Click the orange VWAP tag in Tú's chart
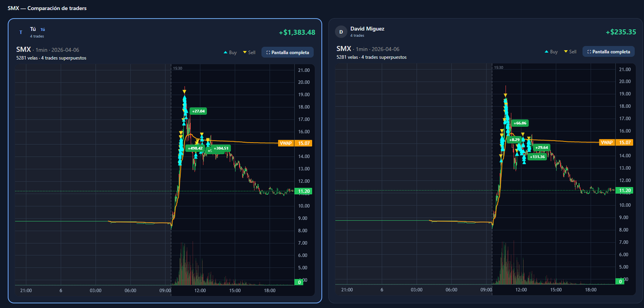644x308 pixels. (285, 143)
